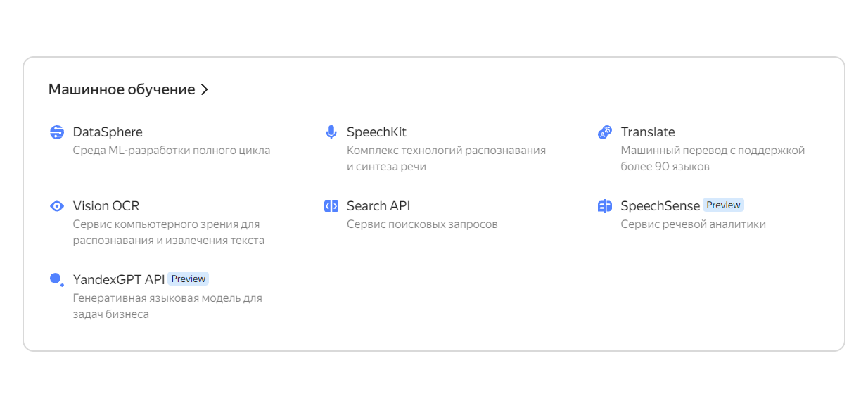Open the Translate service title
This screenshot has width=868, height=408.
point(648,132)
